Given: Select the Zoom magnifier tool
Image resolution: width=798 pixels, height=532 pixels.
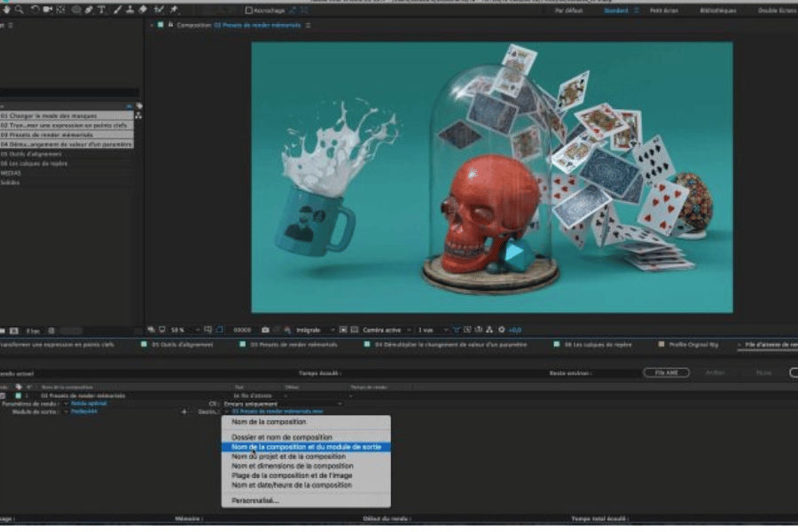Looking at the screenshot, I should coord(17,10).
